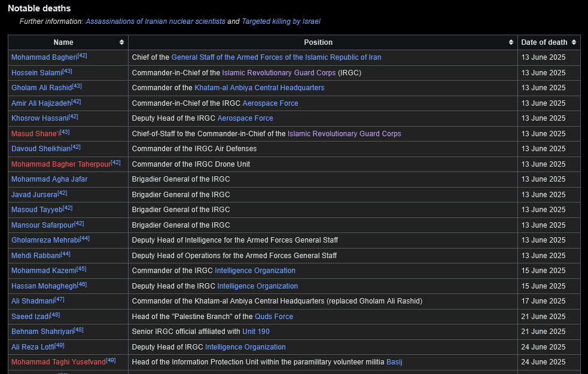Open Ali Reza Lotfi article link
Screen dimensions: 588x374
(x=33, y=347)
